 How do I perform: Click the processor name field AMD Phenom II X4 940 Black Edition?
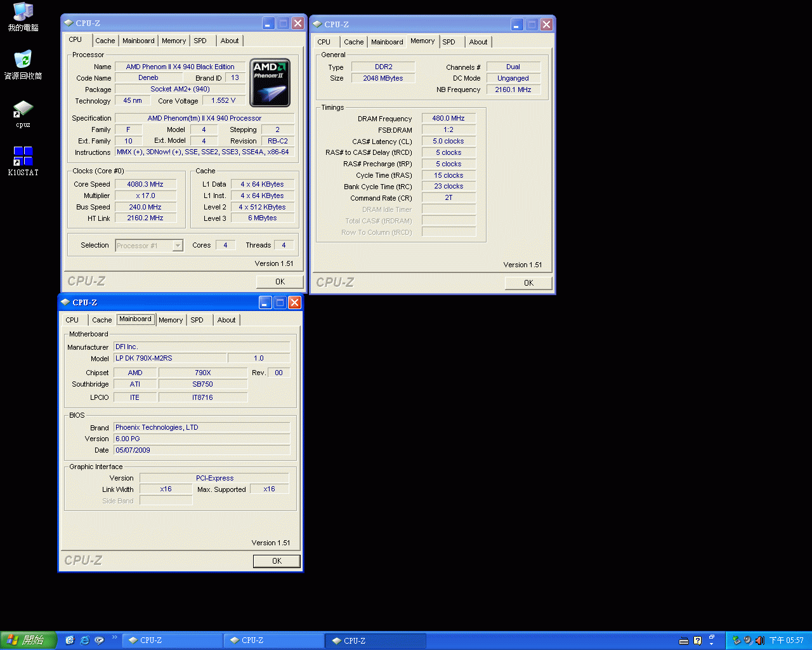(180, 67)
